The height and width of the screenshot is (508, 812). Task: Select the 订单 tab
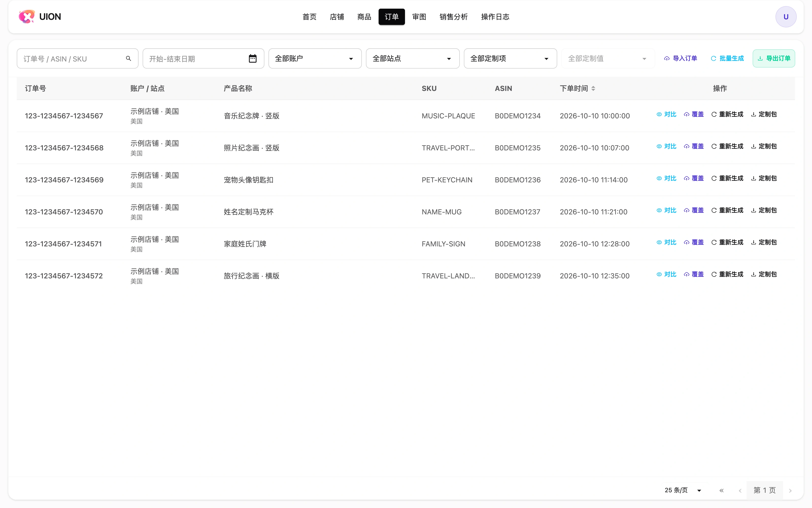pyautogui.click(x=392, y=17)
